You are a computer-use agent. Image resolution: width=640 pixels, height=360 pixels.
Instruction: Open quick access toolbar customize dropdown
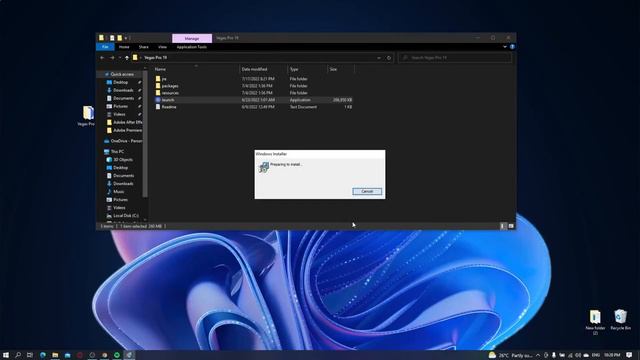(126, 38)
